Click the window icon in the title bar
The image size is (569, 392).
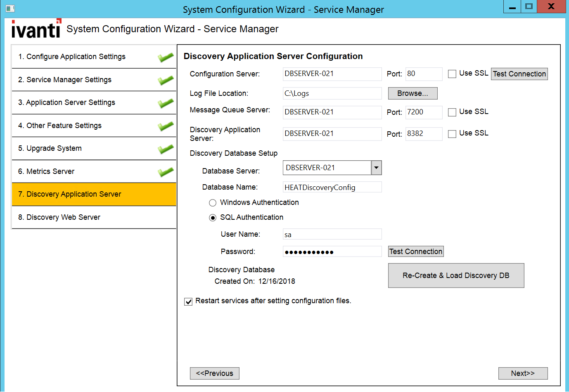click(x=10, y=8)
